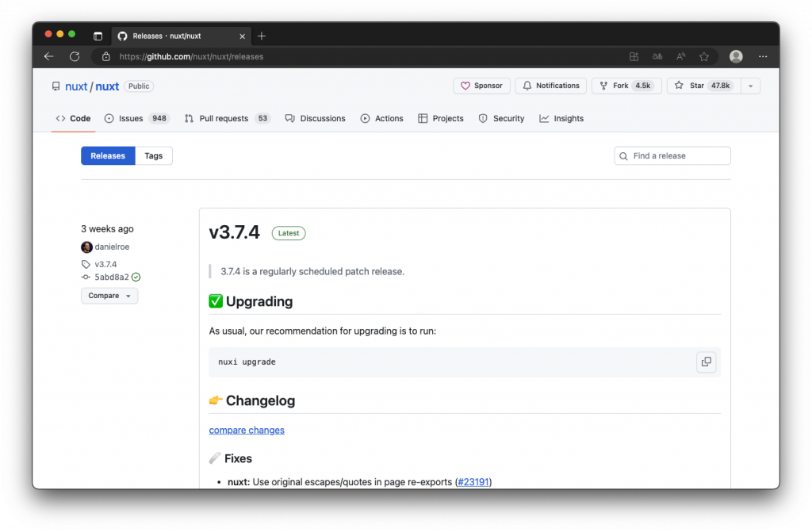812x532 pixels.
Task: Close the Releases nuxt/nuxt tab
Action: (242, 36)
